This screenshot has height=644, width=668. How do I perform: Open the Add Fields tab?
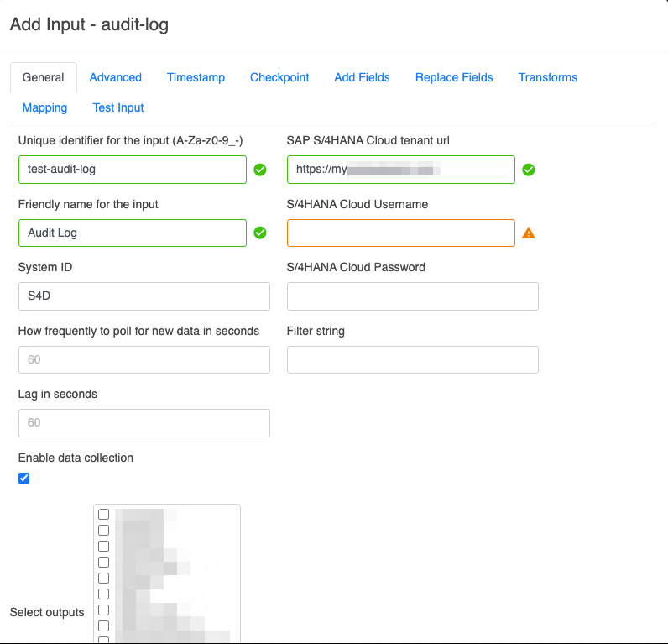pos(362,77)
